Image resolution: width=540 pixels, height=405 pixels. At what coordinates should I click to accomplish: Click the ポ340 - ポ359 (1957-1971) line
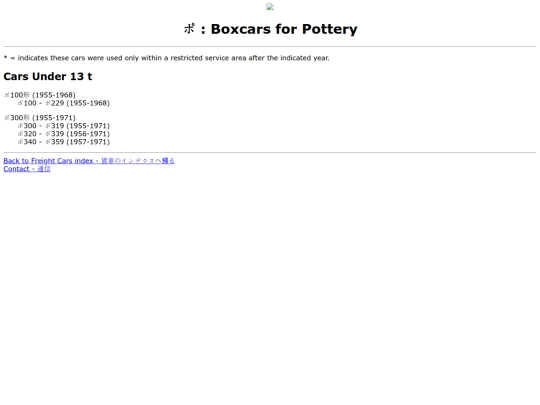click(64, 142)
